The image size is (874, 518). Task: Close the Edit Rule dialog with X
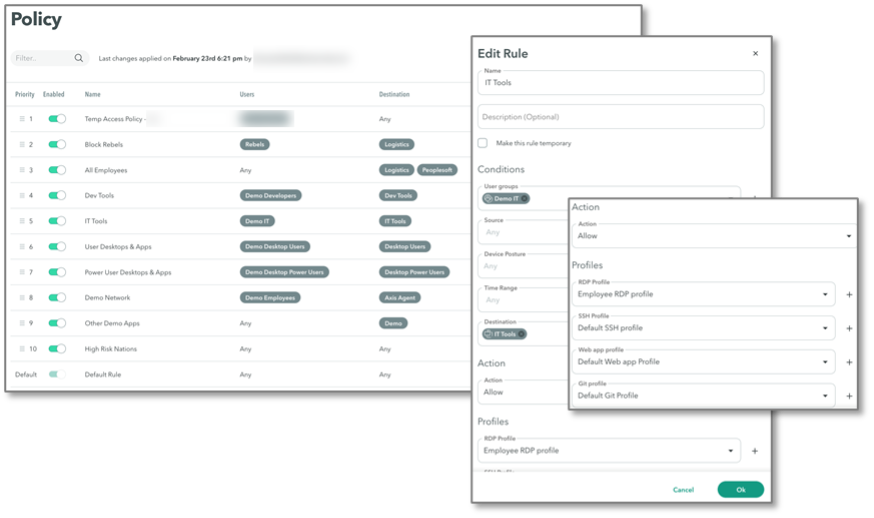coord(755,54)
